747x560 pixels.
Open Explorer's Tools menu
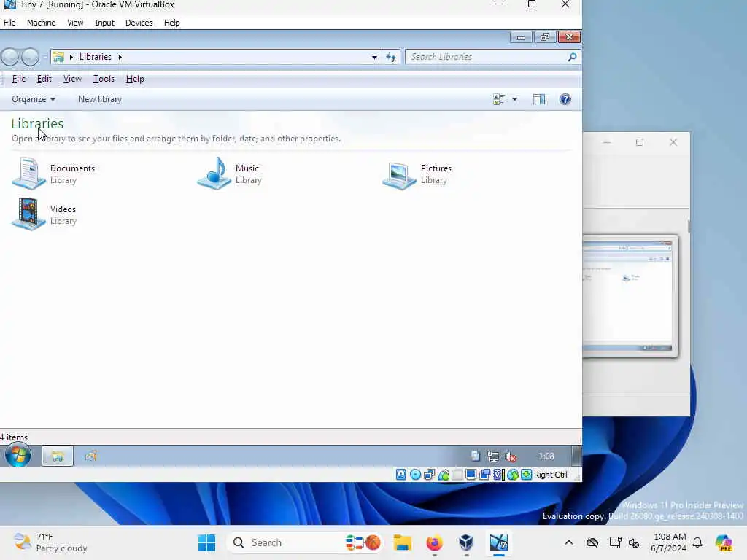104,79
